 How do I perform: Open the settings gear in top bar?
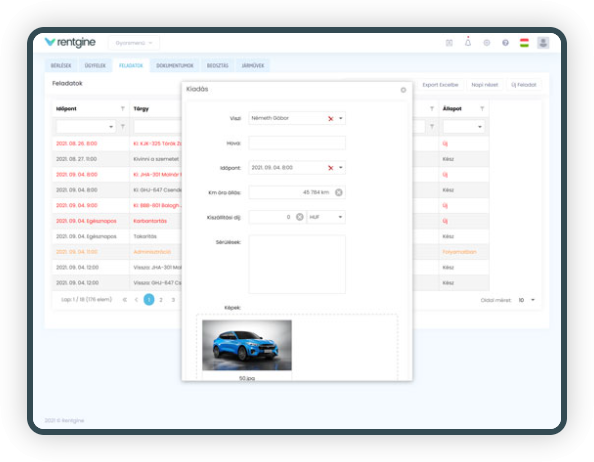point(487,43)
